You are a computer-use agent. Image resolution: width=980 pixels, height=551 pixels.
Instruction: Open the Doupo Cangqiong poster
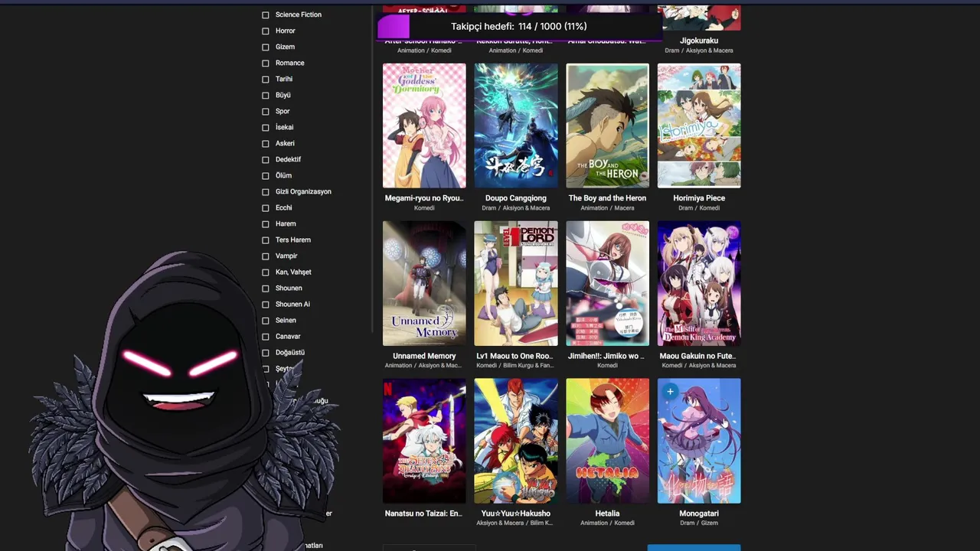(516, 126)
